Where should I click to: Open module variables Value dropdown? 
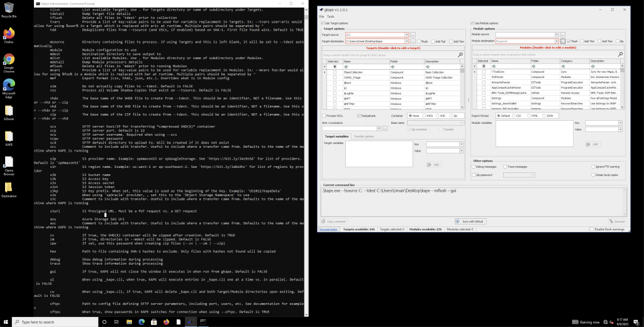(x=620, y=130)
